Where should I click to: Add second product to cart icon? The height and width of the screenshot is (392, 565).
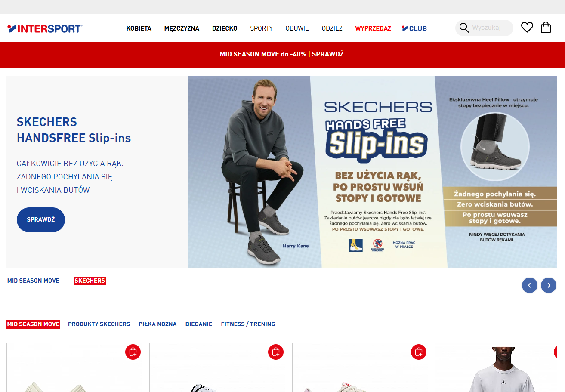point(276,352)
